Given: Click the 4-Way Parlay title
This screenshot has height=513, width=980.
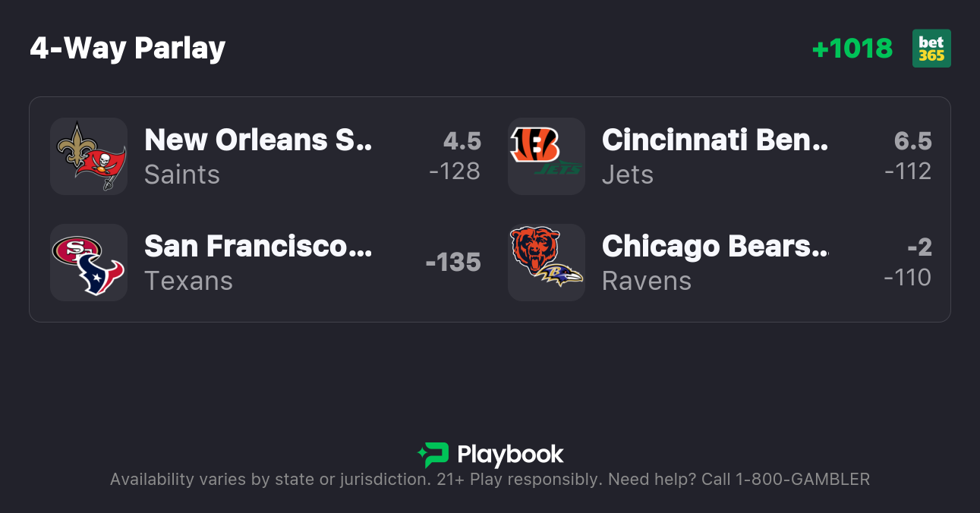Looking at the screenshot, I should 128,49.
